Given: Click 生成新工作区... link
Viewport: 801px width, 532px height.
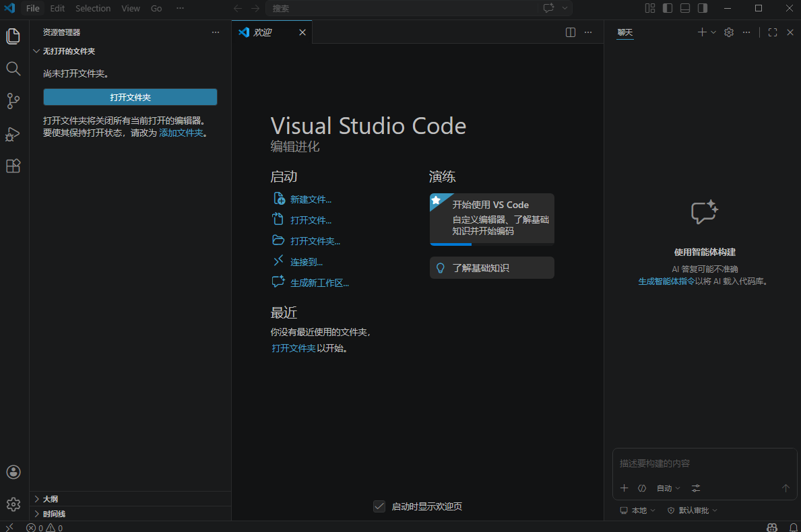Looking at the screenshot, I should (319, 283).
